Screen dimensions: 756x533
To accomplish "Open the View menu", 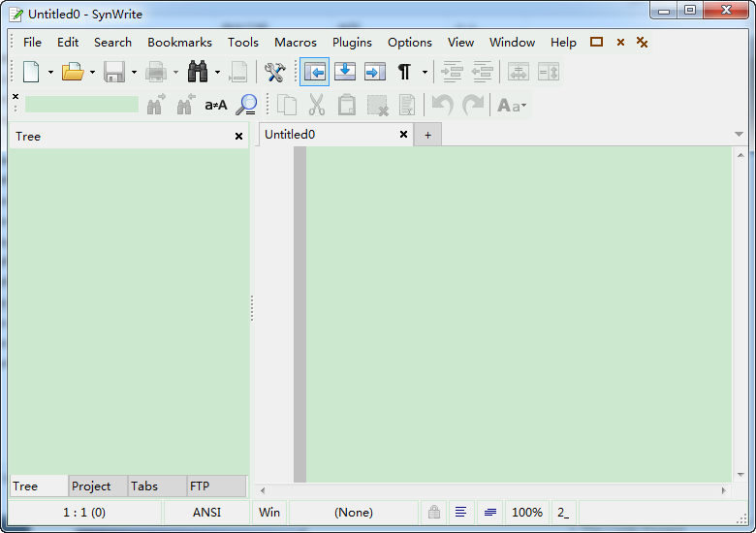I will click(x=460, y=43).
